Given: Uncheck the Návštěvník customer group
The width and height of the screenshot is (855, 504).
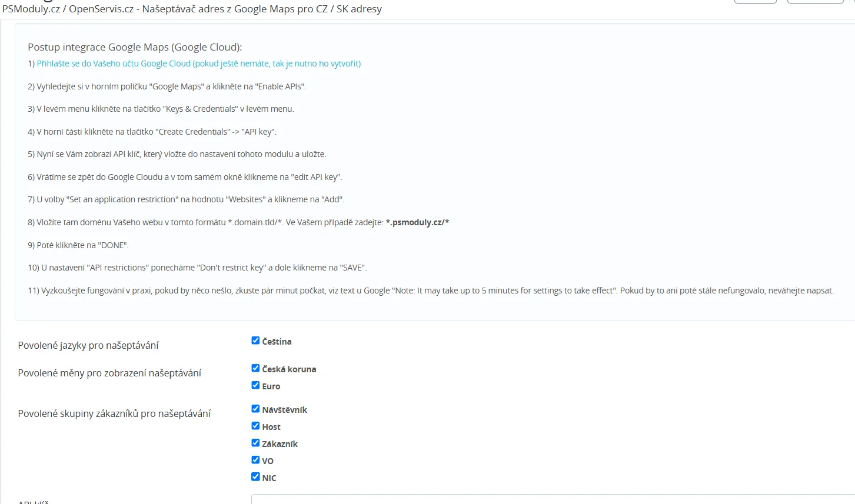Looking at the screenshot, I should pyautogui.click(x=255, y=409).
